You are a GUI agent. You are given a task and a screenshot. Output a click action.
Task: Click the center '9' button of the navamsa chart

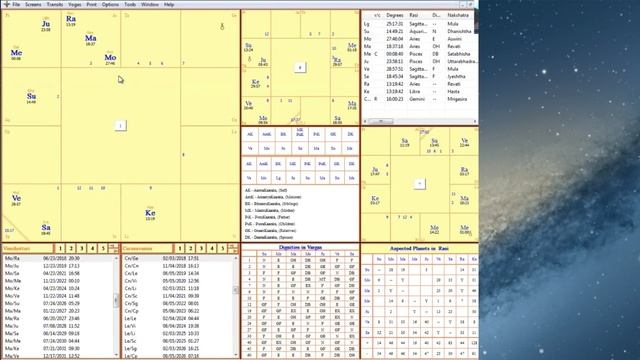(300, 67)
